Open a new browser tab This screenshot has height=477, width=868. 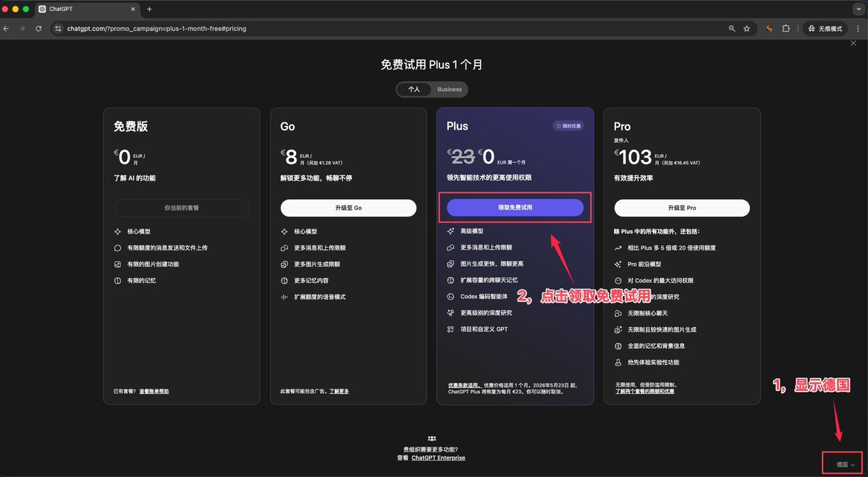click(149, 9)
